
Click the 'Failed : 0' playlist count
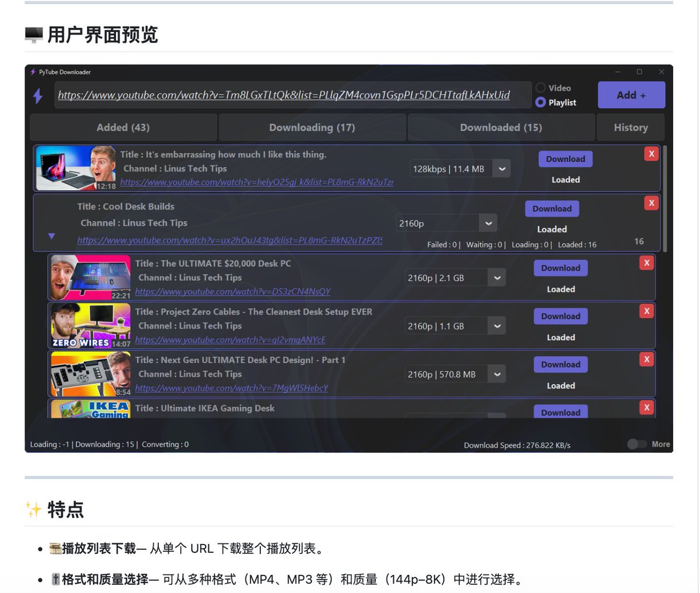[442, 245]
